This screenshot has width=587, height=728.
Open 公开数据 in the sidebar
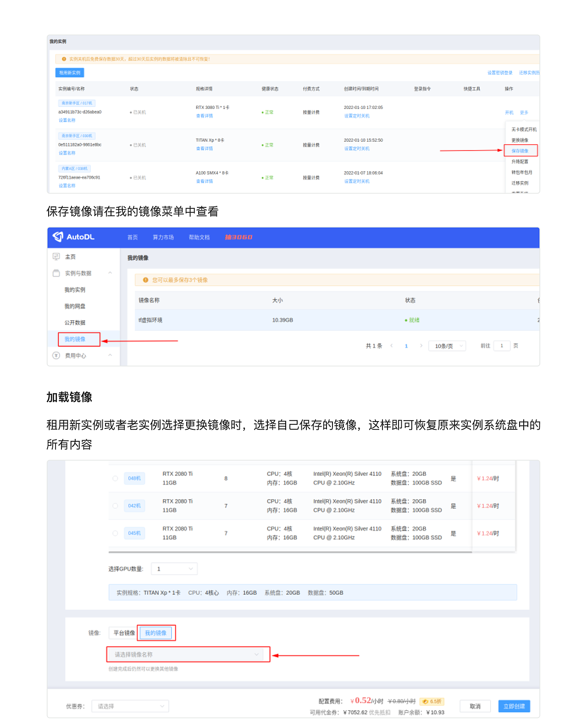pos(75,323)
